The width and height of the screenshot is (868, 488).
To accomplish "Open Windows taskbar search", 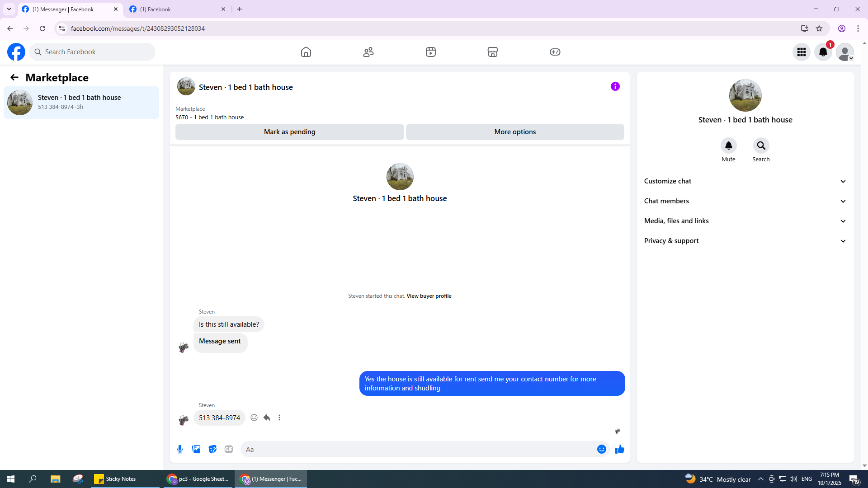I will coord(33,479).
